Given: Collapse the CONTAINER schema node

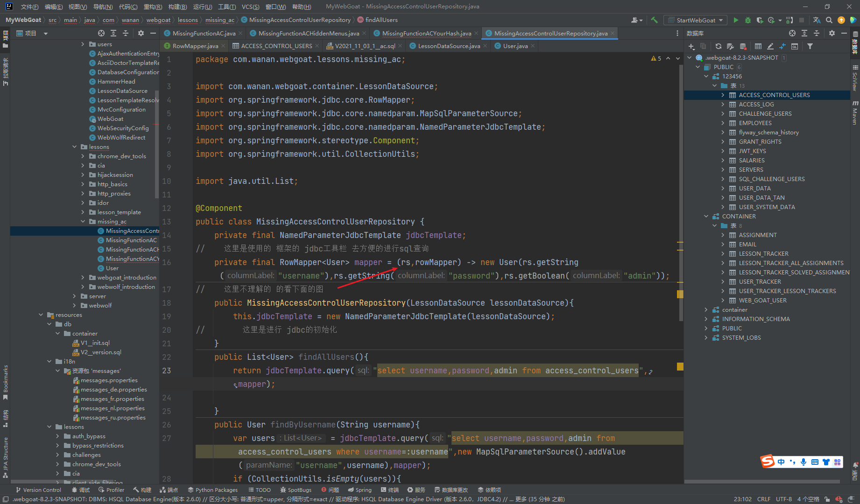Looking at the screenshot, I should click(706, 217).
